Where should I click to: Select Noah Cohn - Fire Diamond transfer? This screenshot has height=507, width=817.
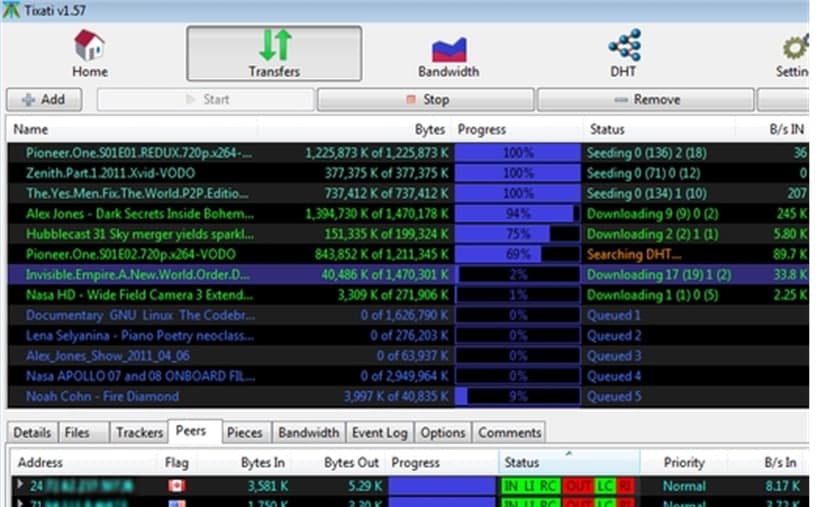[x=408, y=397]
